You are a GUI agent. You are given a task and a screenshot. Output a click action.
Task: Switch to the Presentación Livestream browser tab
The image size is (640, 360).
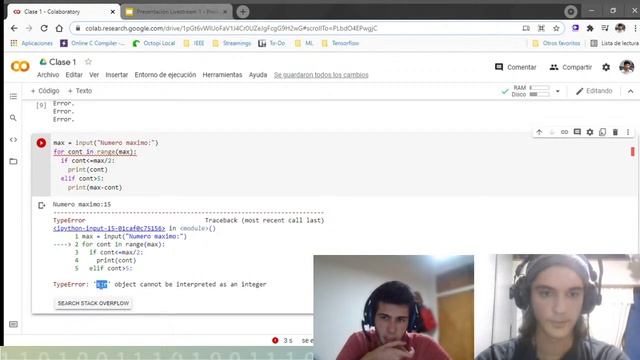pos(177,12)
